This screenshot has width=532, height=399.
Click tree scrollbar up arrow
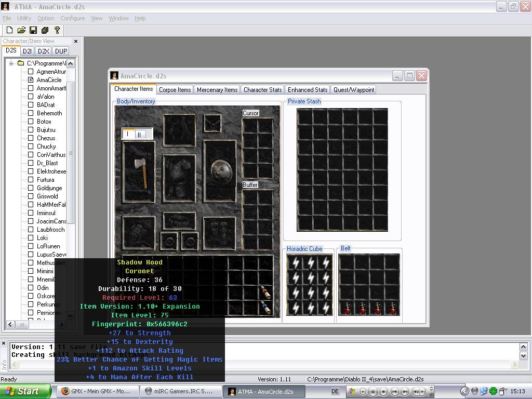coord(70,63)
